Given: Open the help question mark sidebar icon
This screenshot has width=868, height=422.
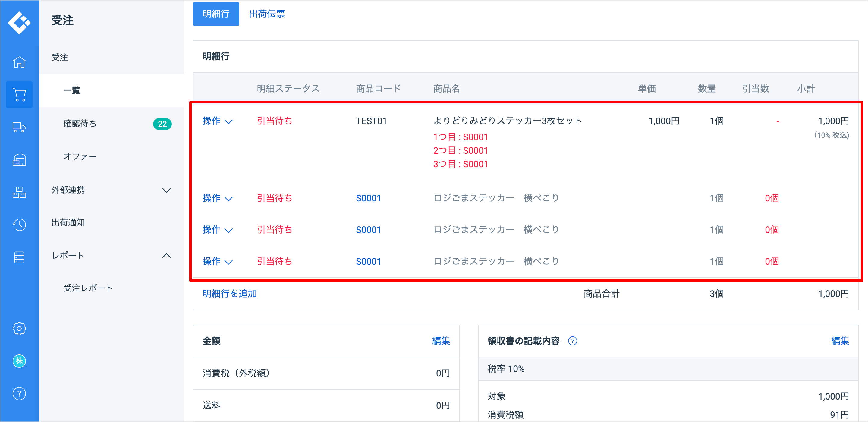Looking at the screenshot, I should [19, 394].
